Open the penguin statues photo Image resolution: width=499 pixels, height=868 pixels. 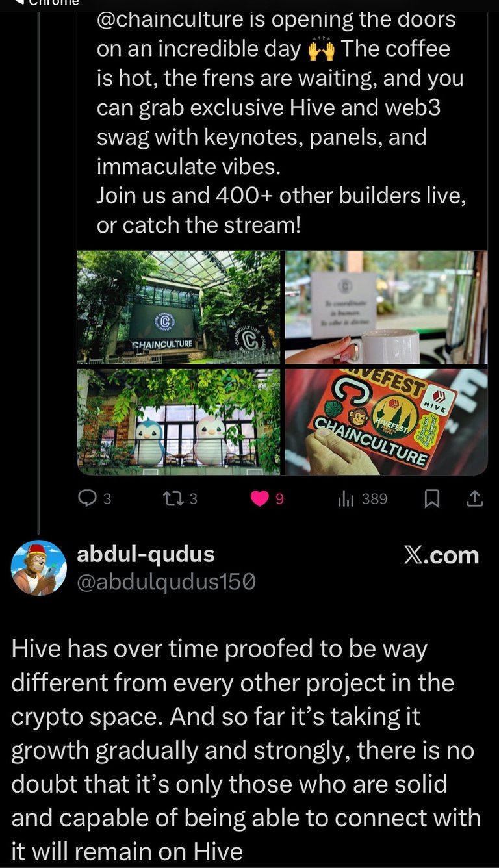point(179,422)
